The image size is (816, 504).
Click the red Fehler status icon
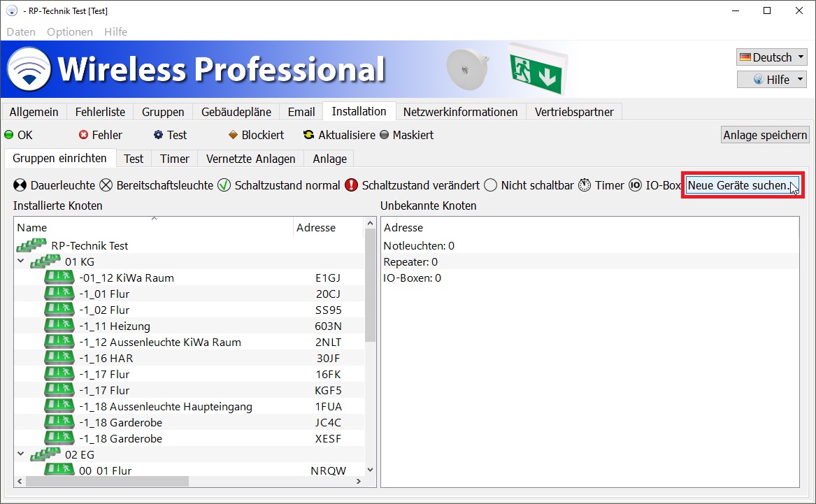83,135
